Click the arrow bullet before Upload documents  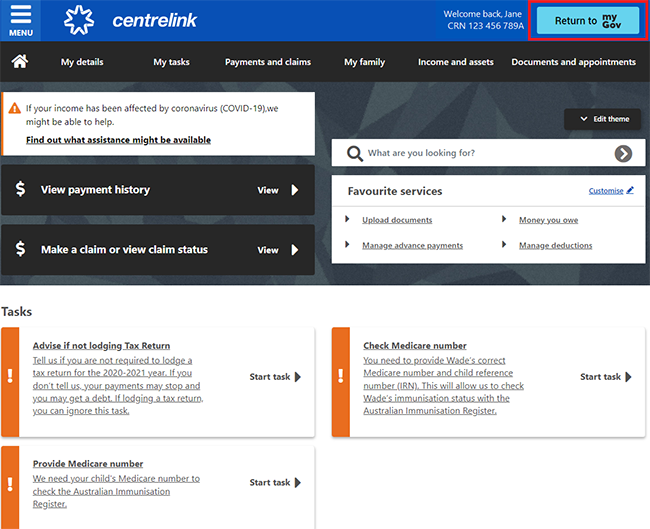tap(347, 218)
